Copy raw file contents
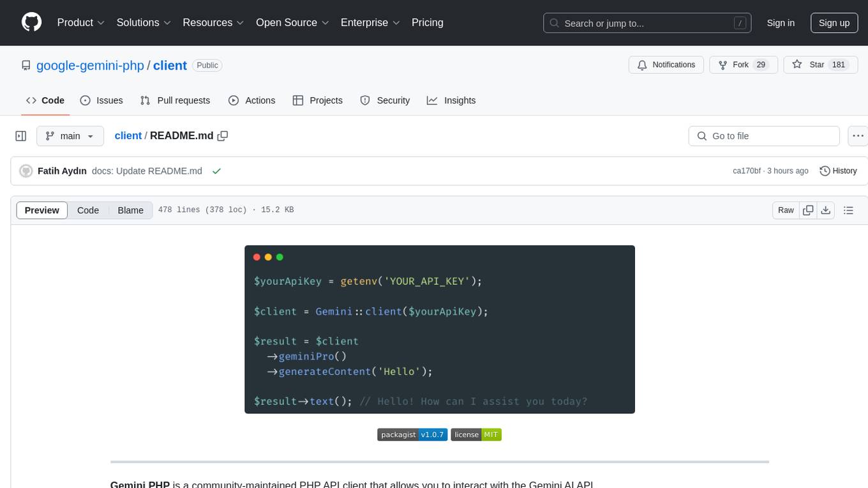The width and height of the screenshot is (868, 488). (809, 210)
